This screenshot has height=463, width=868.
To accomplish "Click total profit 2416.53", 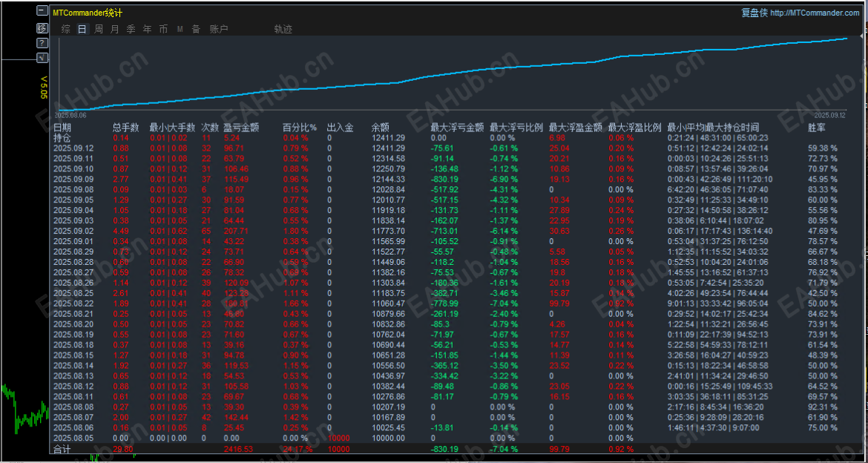I will click(238, 449).
